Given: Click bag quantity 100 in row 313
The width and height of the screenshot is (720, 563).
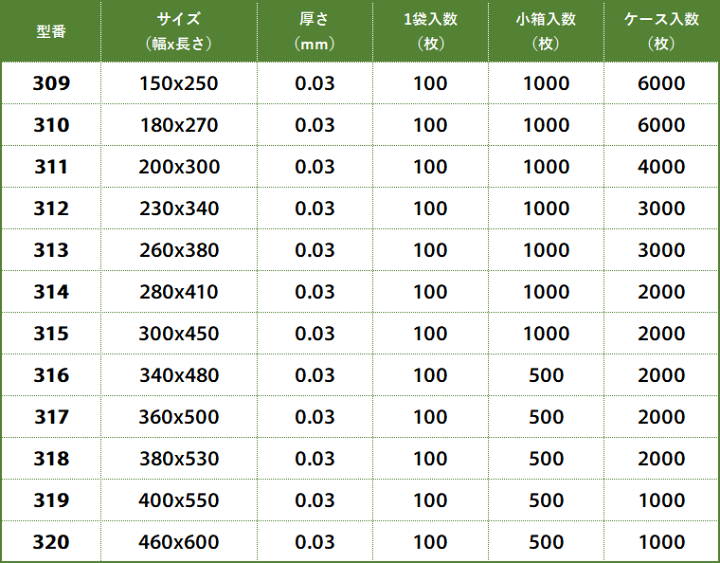Looking at the screenshot, I should (x=430, y=250).
